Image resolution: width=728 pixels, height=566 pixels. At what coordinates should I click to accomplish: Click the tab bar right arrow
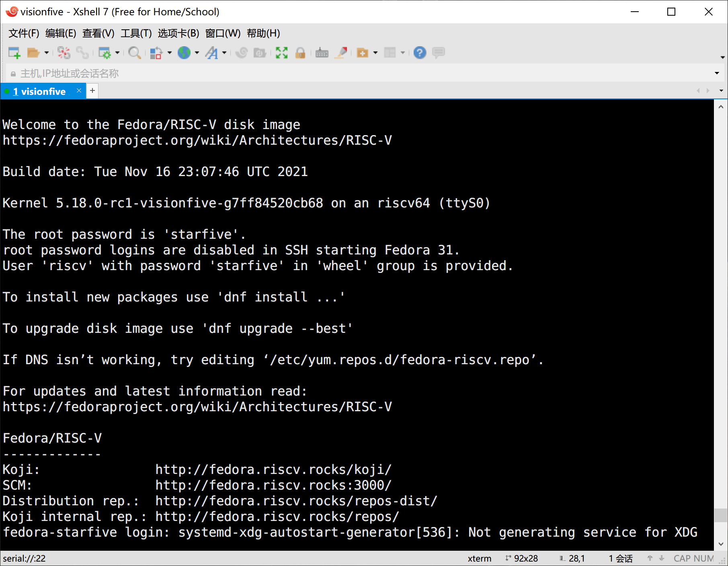(708, 91)
